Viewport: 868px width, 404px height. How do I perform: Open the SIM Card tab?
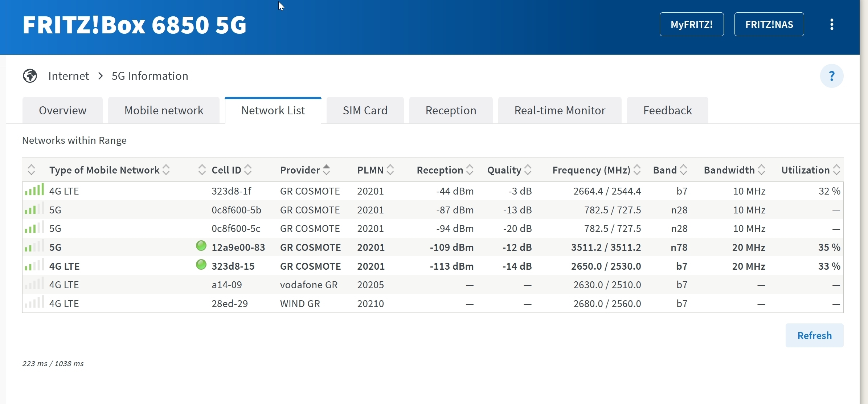pyautogui.click(x=365, y=110)
